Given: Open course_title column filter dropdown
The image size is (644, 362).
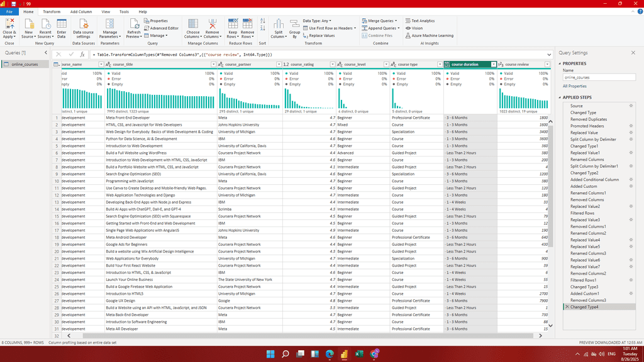Looking at the screenshot, I should (x=214, y=65).
